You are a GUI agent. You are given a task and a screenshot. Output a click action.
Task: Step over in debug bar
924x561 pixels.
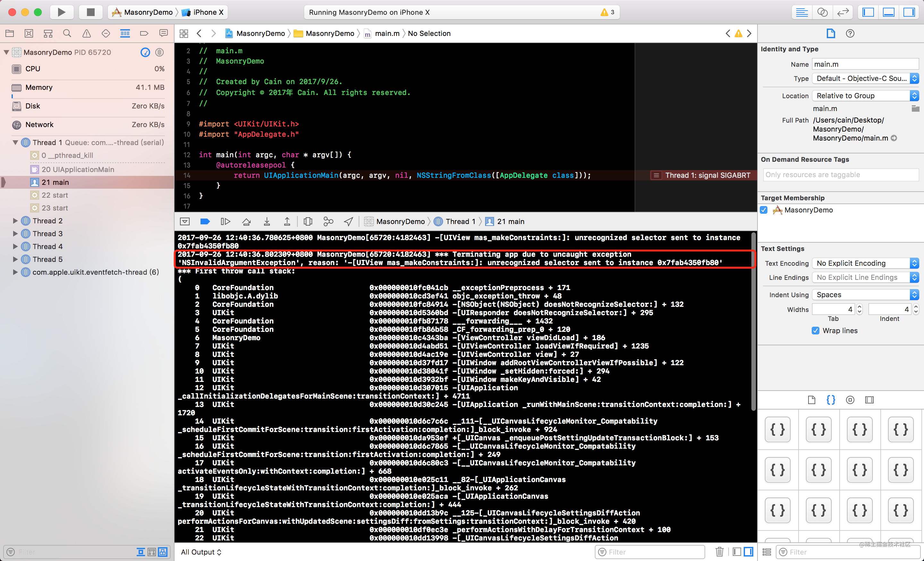[246, 222]
